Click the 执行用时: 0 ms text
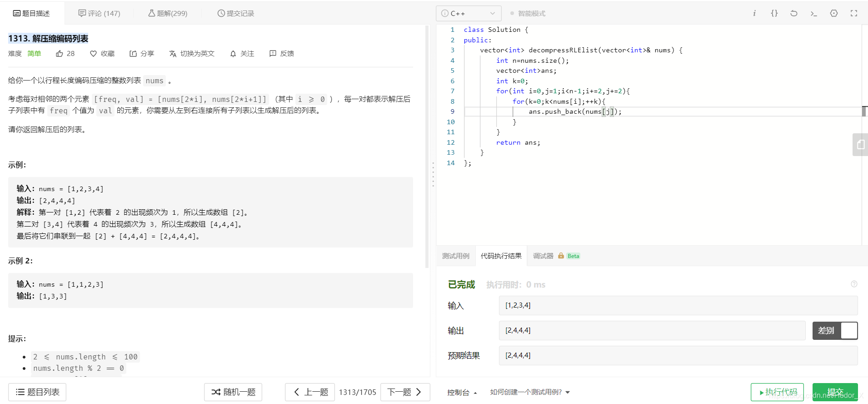 (516, 285)
